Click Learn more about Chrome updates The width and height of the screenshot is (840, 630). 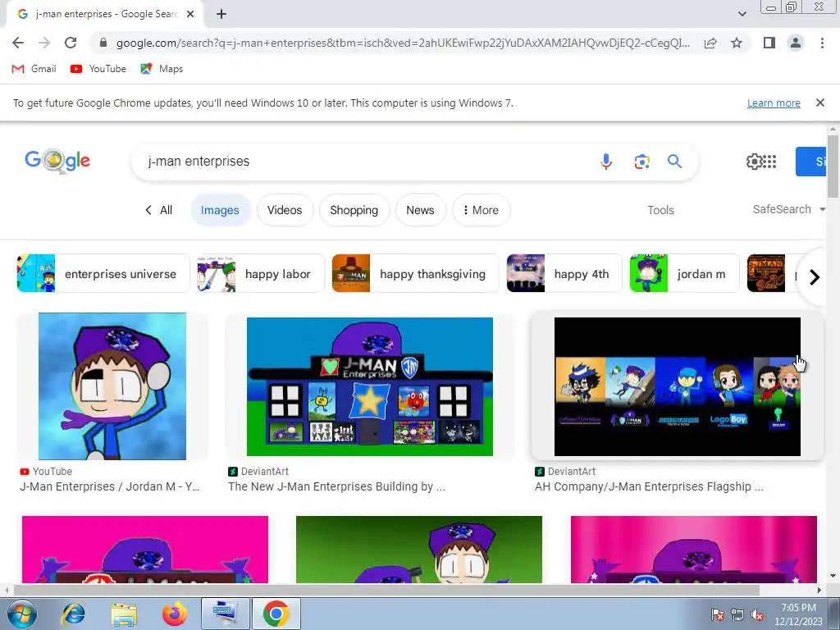[774, 103]
